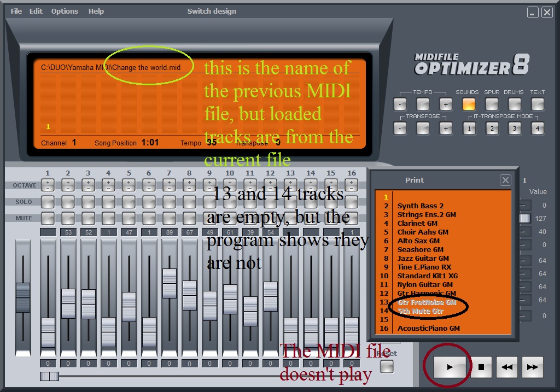This screenshot has width=560, height=392.
Task: Select IT-Transpose mode 3
Action: point(515,128)
